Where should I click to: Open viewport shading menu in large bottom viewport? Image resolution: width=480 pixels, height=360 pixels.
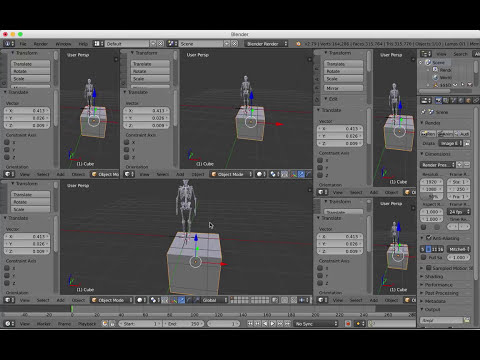tap(141, 300)
